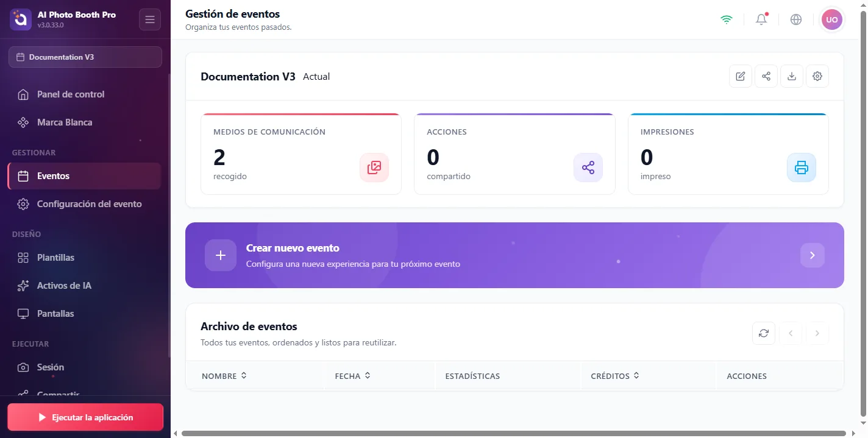Click the sidebar's vertical scrollbar
This screenshot has width=868, height=438.
tap(169, 214)
